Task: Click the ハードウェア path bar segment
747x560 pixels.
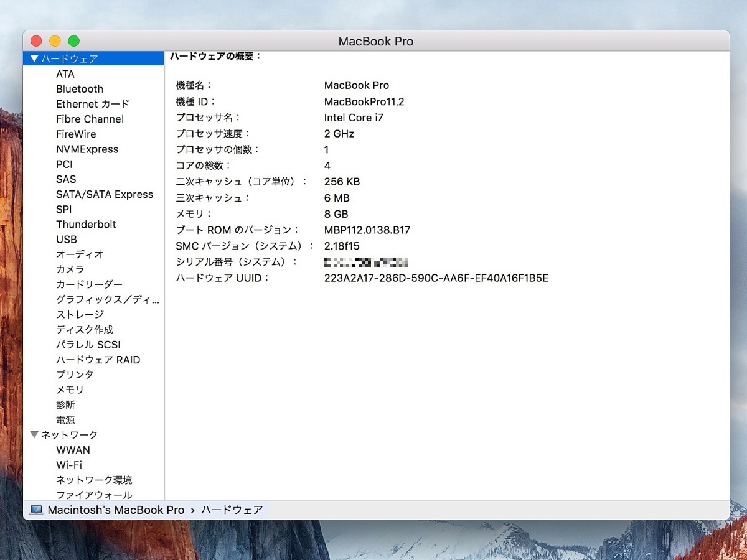Action: [232, 510]
